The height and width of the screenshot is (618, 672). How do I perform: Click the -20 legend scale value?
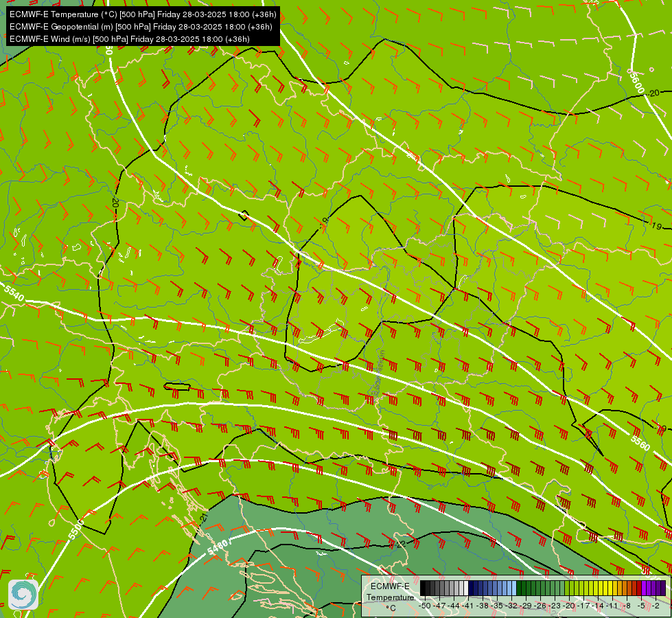(569, 606)
